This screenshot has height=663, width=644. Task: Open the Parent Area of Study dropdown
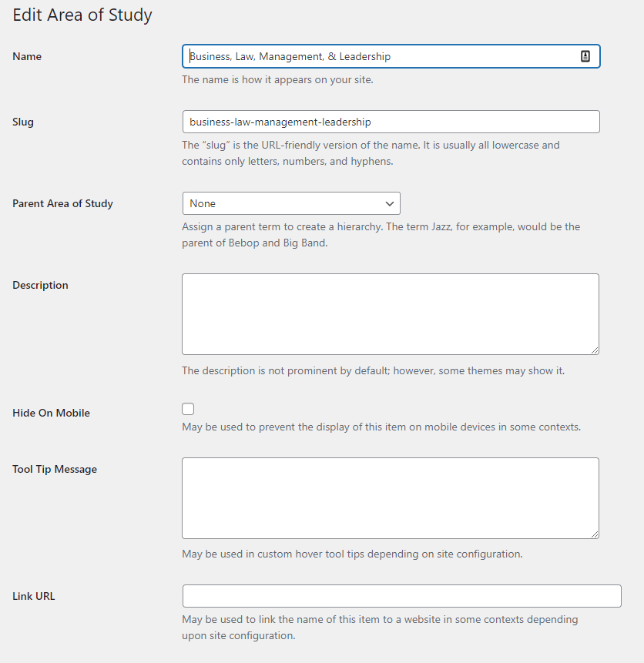(291, 203)
